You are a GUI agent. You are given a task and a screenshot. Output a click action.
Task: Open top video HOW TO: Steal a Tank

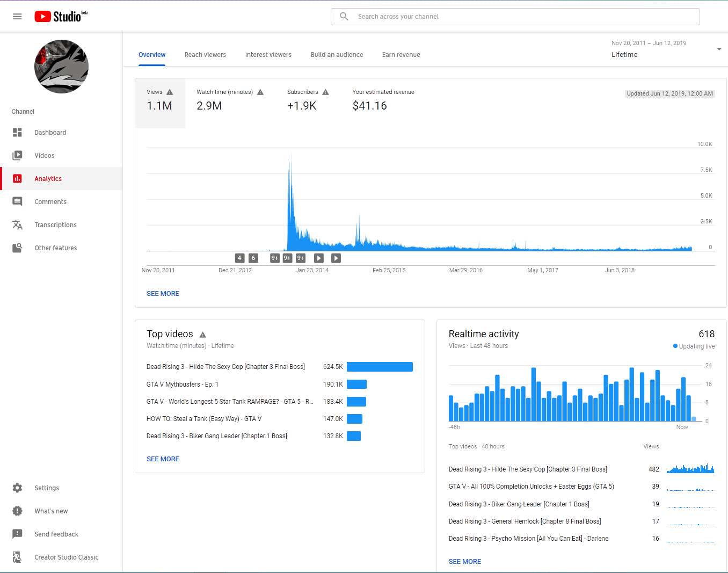pos(204,419)
